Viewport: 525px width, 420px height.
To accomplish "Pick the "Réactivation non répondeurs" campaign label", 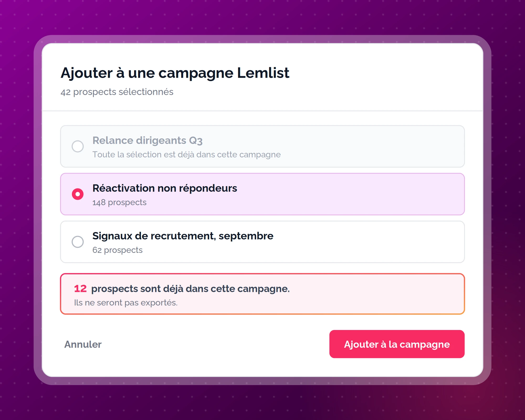I will tap(165, 188).
